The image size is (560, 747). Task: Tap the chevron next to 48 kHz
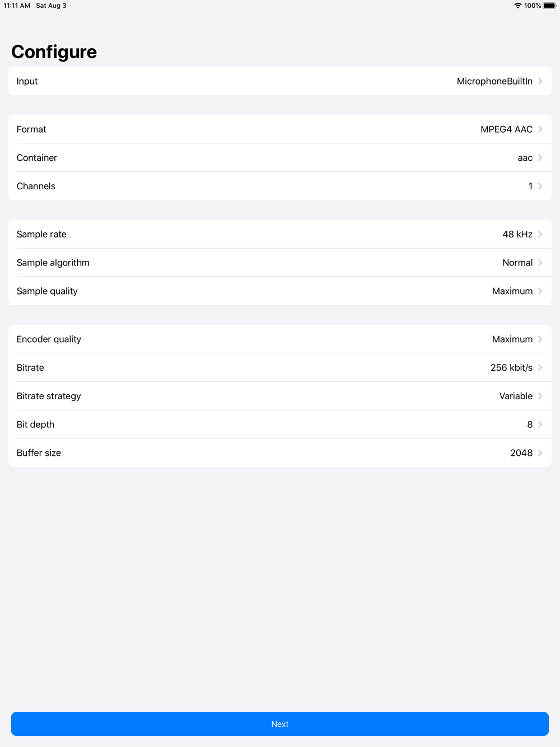coord(540,234)
